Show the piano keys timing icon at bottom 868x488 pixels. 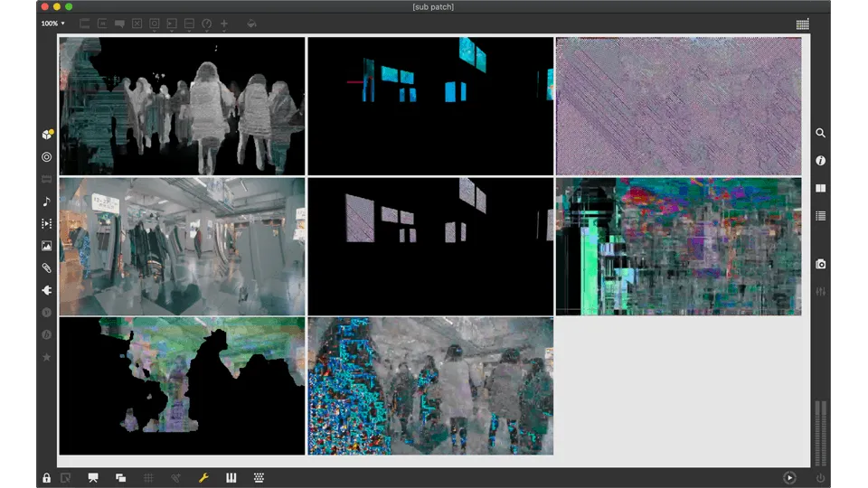coord(231,478)
